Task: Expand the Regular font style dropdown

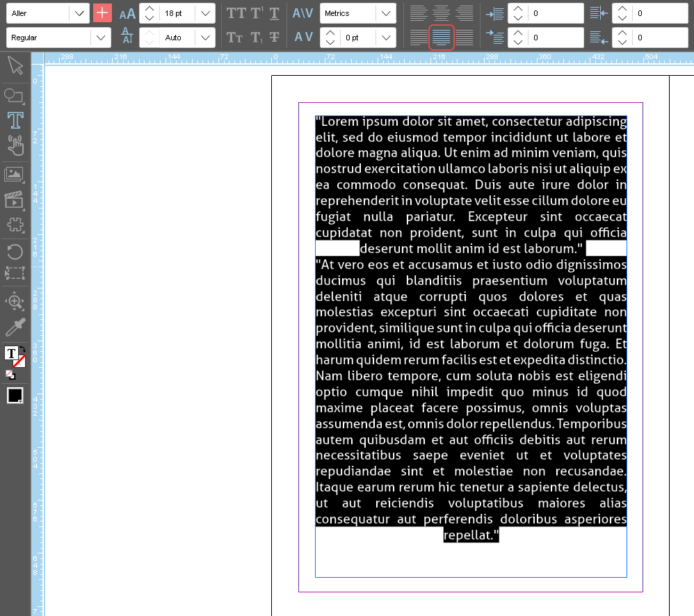Action: [102, 38]
